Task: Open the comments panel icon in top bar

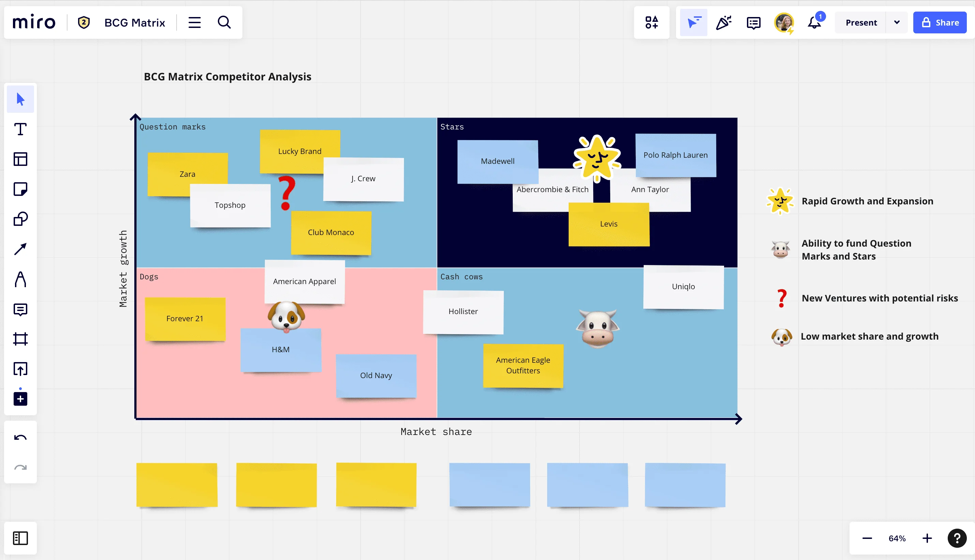Action: coord(753,23)
